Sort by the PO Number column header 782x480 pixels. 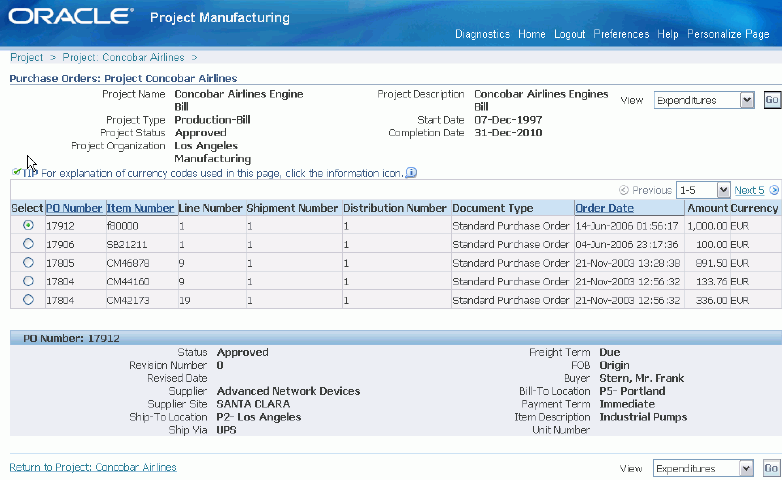[74, 208]
